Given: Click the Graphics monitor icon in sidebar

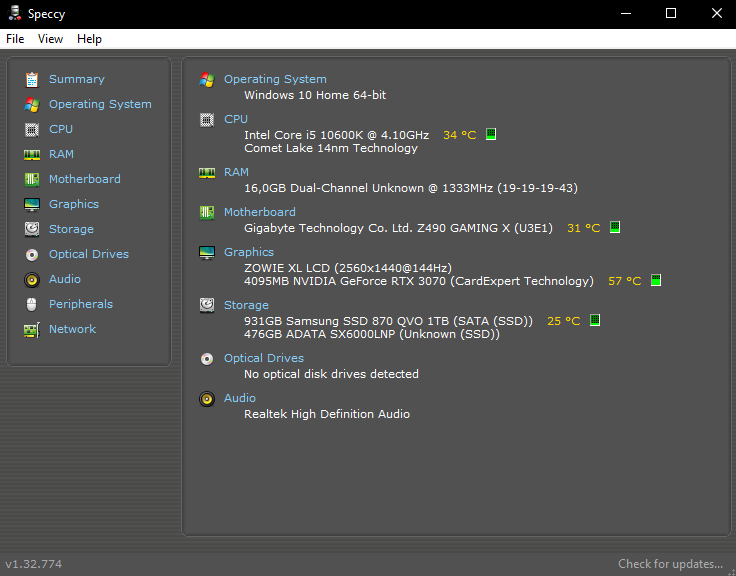Looking at the screenshot, I should (x=32, y=204).
